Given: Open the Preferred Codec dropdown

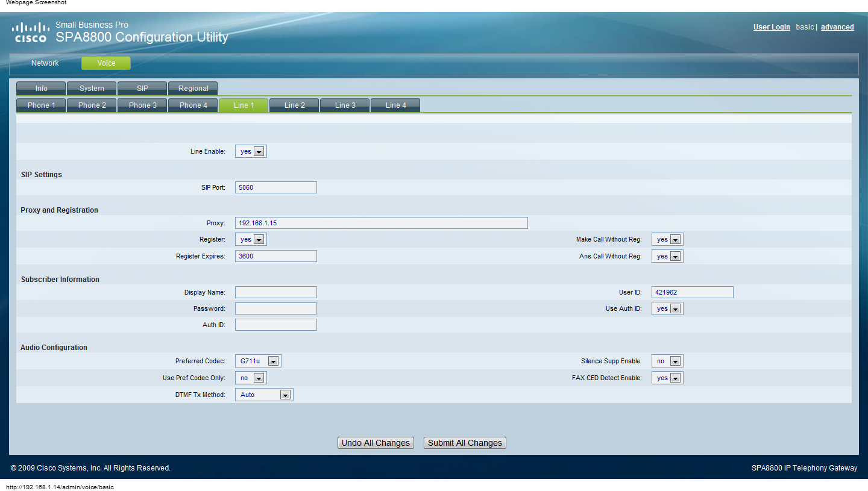Looking at the screenshot, I should pyautogui.click(x=258, y=361).
